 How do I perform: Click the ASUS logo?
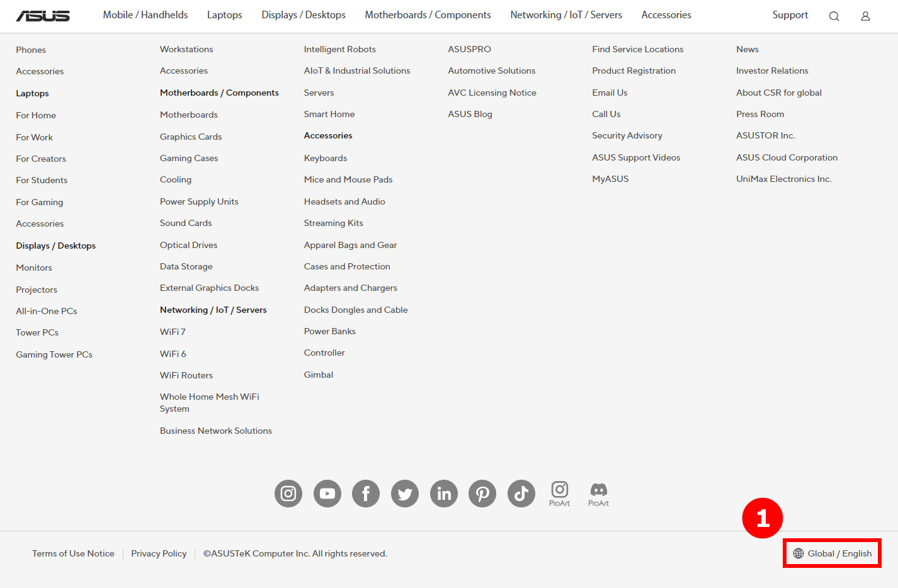43,16
